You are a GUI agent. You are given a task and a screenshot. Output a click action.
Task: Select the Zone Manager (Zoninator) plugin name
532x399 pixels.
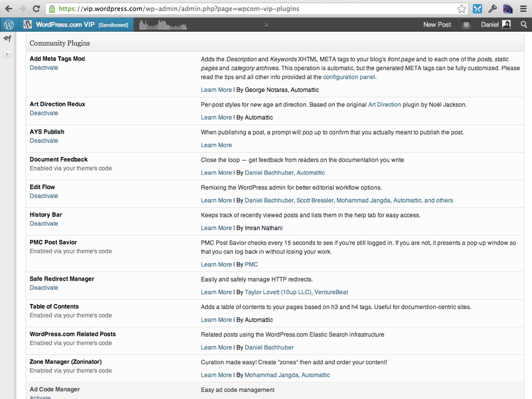click(65, 362)
